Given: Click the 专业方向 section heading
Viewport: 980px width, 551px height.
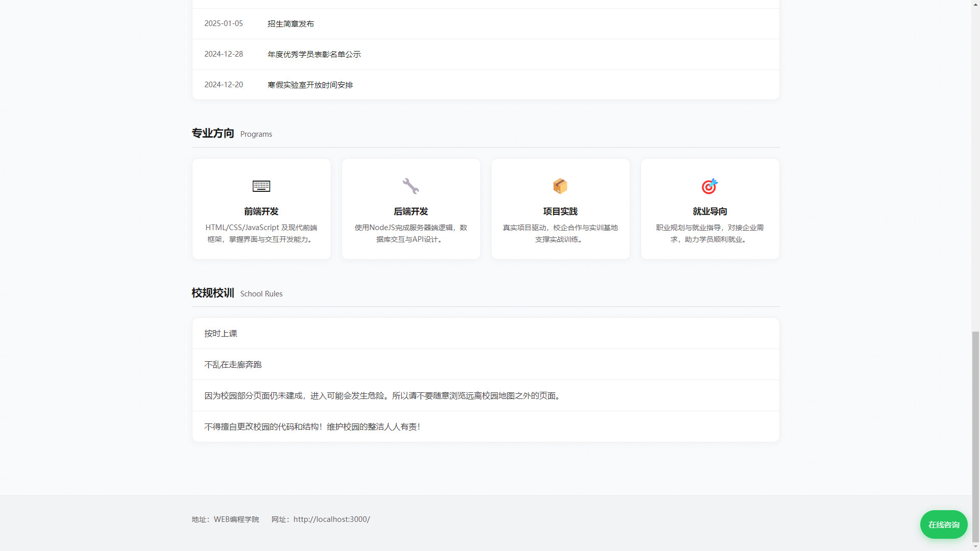Looking at the screenshot, I should click(x=212, y=133).
